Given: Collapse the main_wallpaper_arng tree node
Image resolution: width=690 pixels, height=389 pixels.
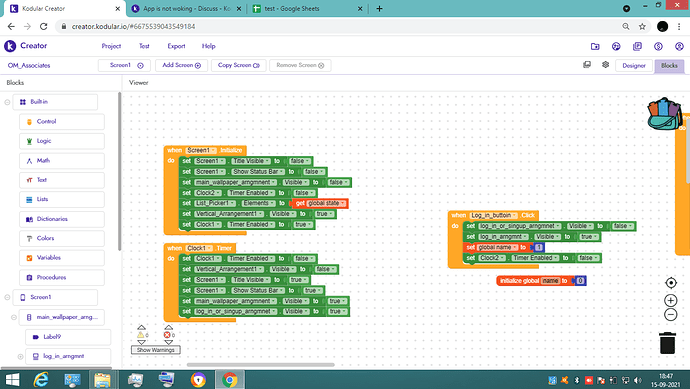Looking at the screenshot, I should tap(14, 317).
